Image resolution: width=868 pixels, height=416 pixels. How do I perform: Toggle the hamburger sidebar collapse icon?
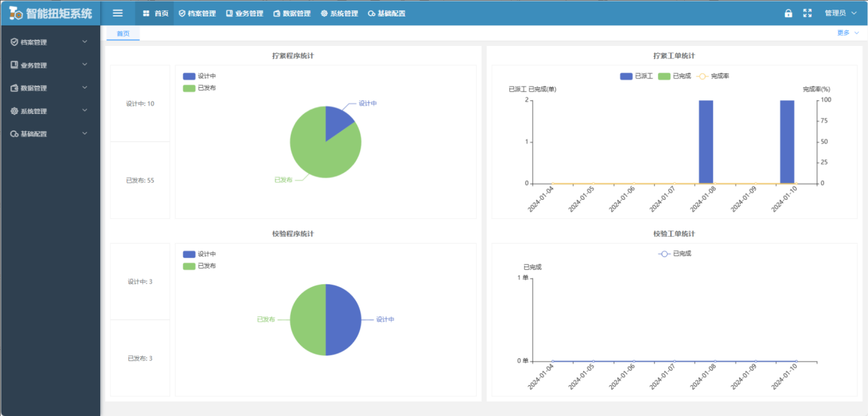coord(118,13)
